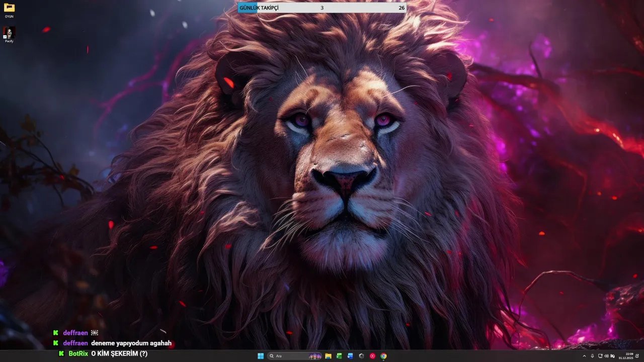The height and width of the screenshot is (362, 644).
Task: Click the microphone icon in system tray
Action: [x=592, y=356]
